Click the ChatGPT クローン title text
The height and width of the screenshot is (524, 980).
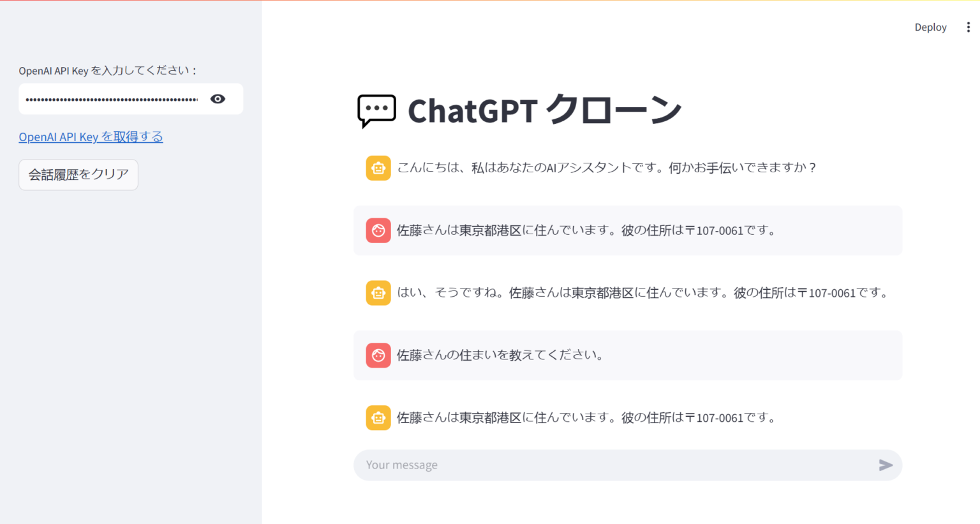click(x=546, y=110)
